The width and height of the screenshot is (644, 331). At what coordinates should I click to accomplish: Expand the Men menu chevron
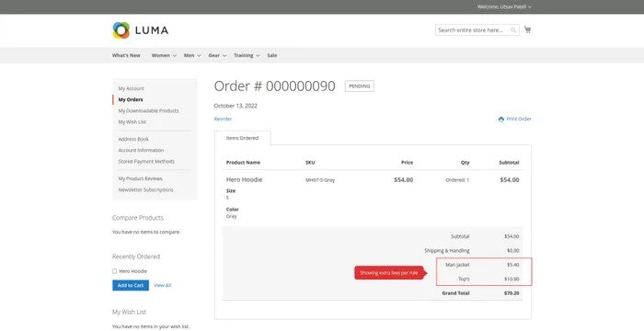tap(200, 55)
